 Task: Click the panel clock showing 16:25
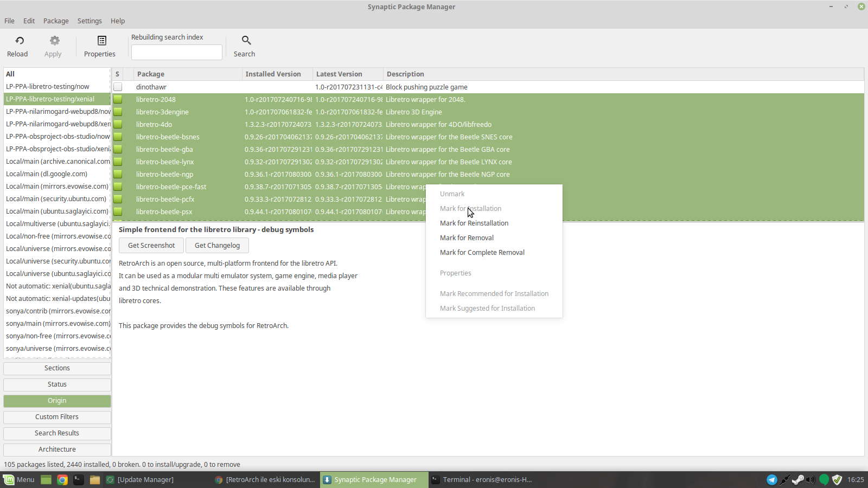point(856,480)
